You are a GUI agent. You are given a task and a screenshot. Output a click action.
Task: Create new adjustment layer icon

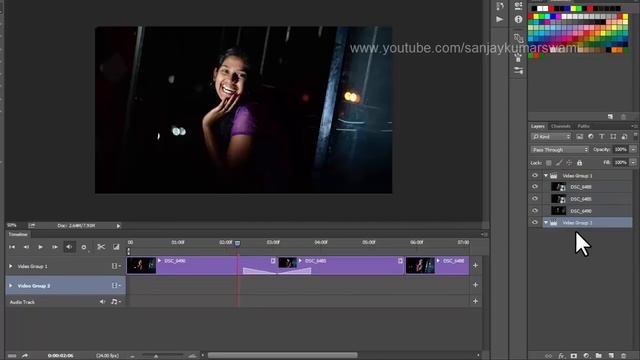(586, 356)
